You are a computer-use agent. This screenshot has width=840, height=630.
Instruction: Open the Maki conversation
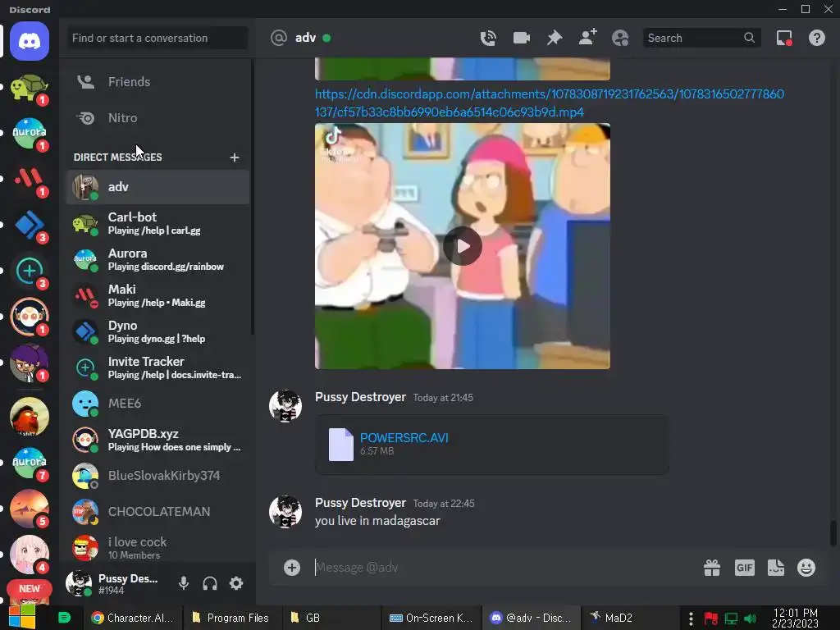click(158, 295)
